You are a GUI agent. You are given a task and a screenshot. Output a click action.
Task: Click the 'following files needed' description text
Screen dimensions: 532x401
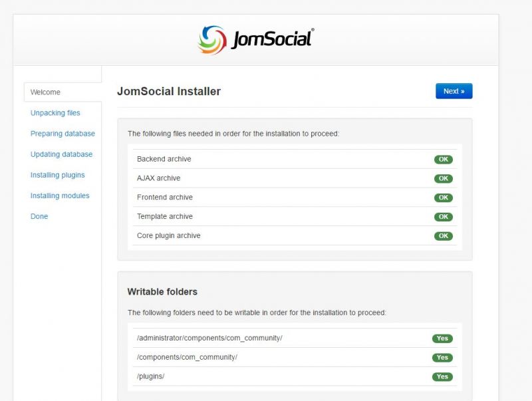coord(233,134)
